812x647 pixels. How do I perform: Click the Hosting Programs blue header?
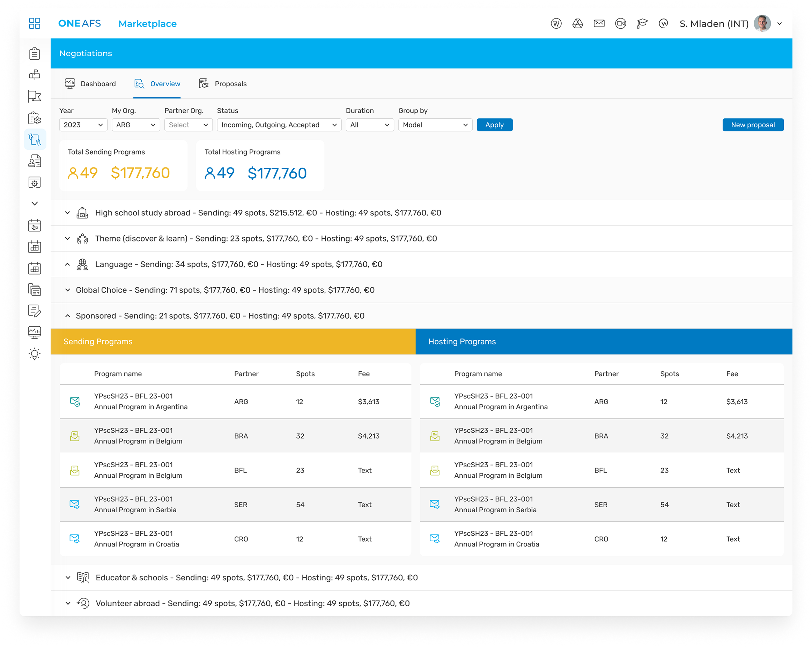point(604,342)
